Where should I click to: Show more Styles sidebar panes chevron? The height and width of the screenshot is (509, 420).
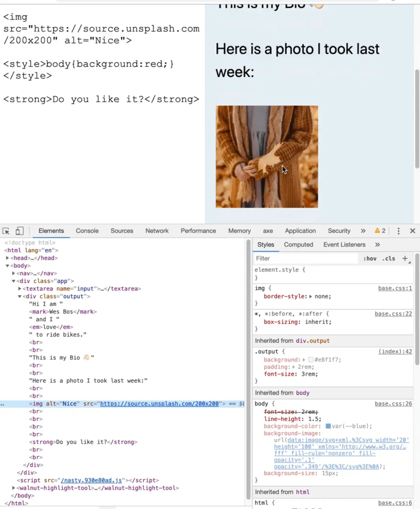pos(377,245)
